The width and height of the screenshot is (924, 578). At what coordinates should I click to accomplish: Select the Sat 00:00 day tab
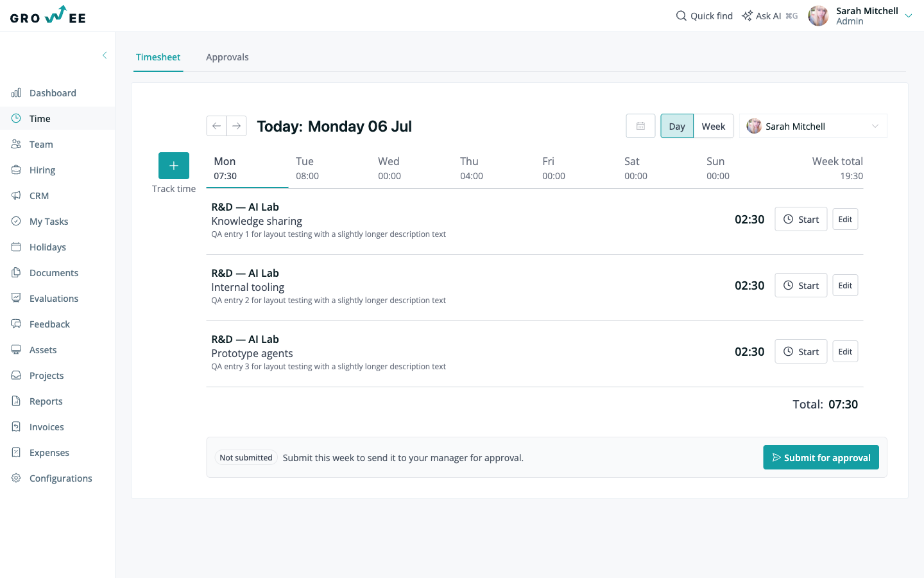point(658,168)
